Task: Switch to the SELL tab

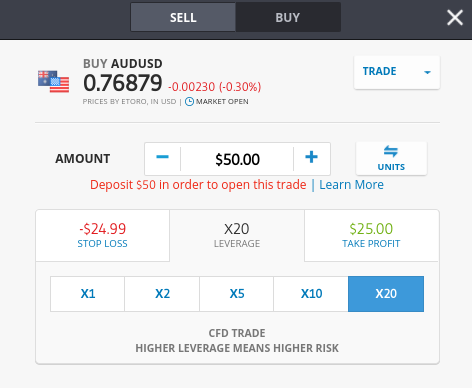Action: point(183,17)
